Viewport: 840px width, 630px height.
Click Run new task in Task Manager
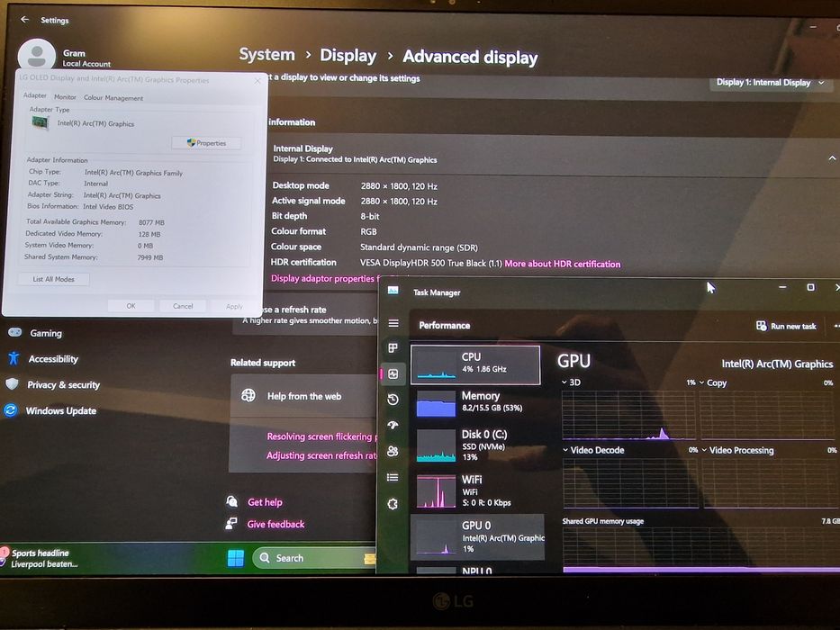[786, 326]
